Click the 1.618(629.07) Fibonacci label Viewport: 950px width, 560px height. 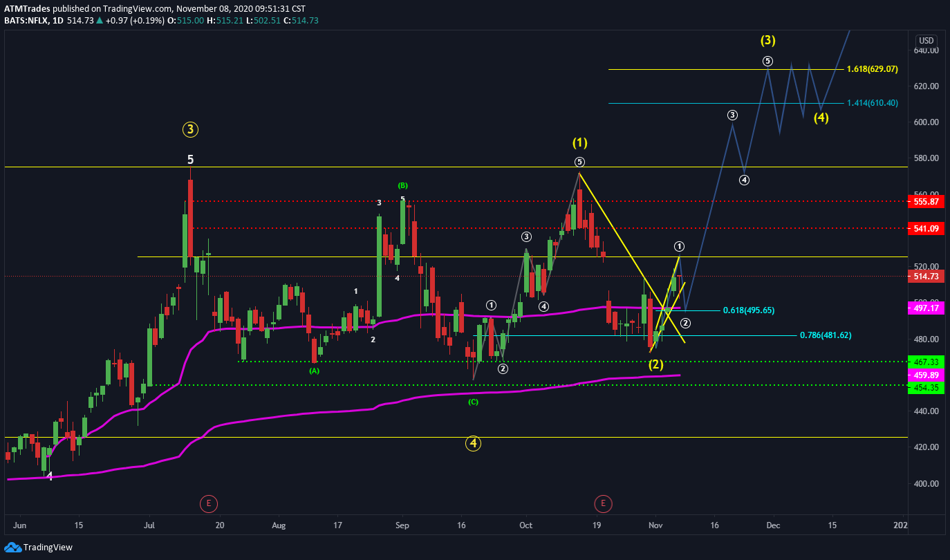click(x=872, y=69)
